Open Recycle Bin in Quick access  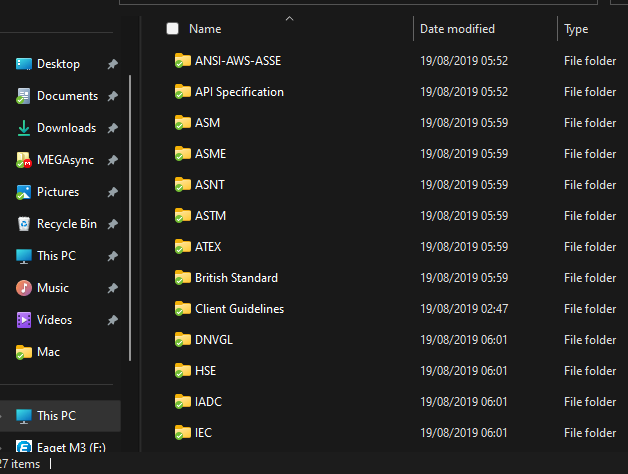pyautogui.click(x=66, y=224)
